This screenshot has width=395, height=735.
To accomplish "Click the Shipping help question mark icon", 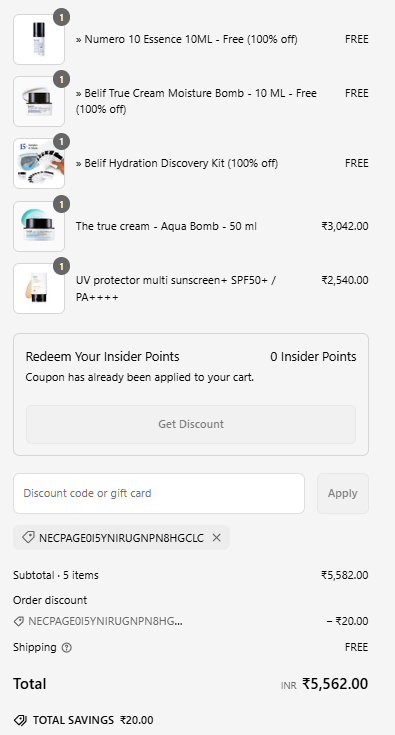I will pos(67,647).
